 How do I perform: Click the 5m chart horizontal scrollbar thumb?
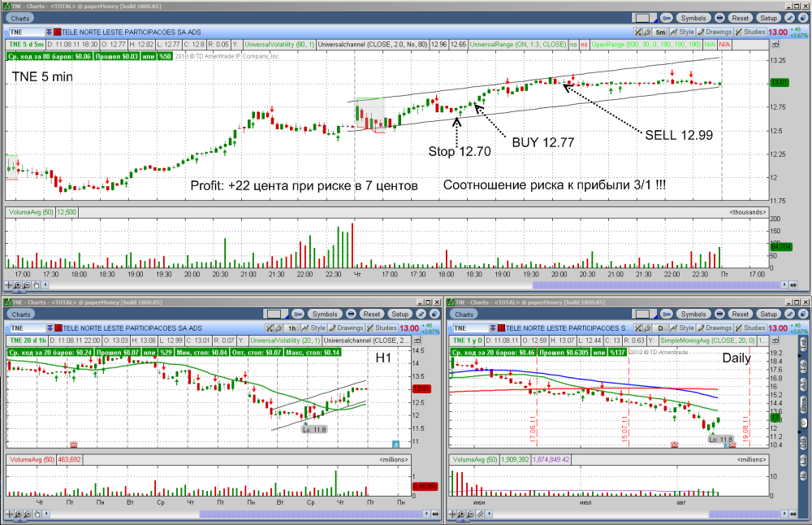point(655,284)
